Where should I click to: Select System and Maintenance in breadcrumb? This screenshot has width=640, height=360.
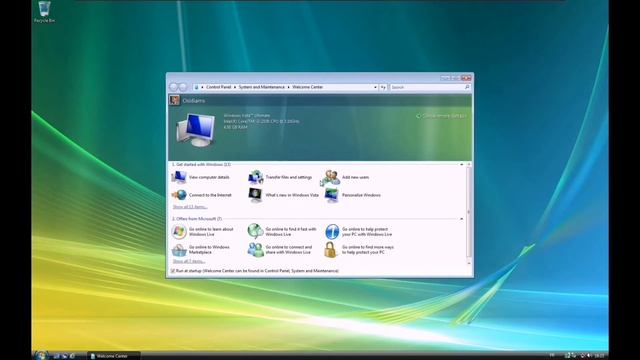pos(262,87)
